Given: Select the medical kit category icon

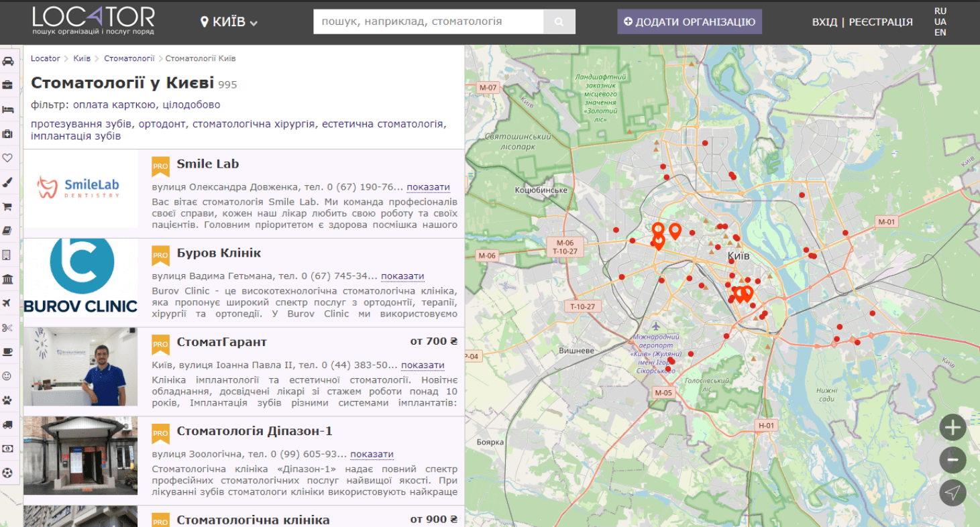Looking at the screenshot, I should pyautogui.click(x=8, y=134).
